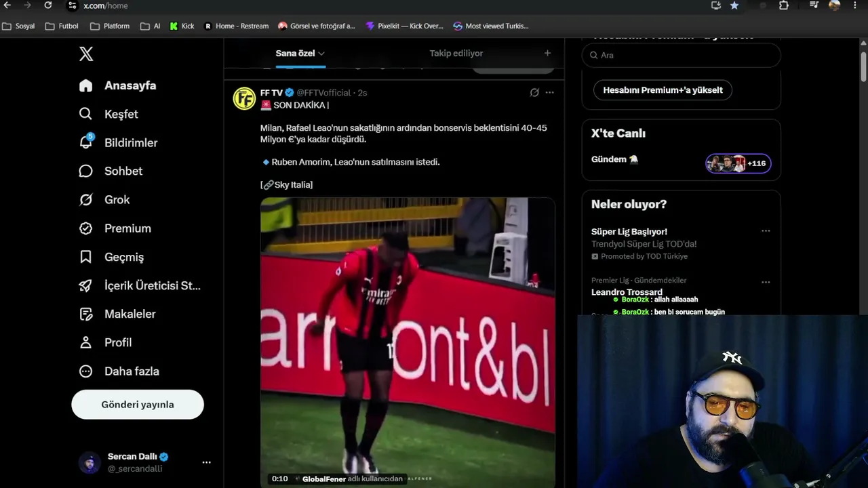Viewport: 868px width, 488px height.
Task: Click the page vertical scrollbar thumb
Action: [x=863, y=66]
